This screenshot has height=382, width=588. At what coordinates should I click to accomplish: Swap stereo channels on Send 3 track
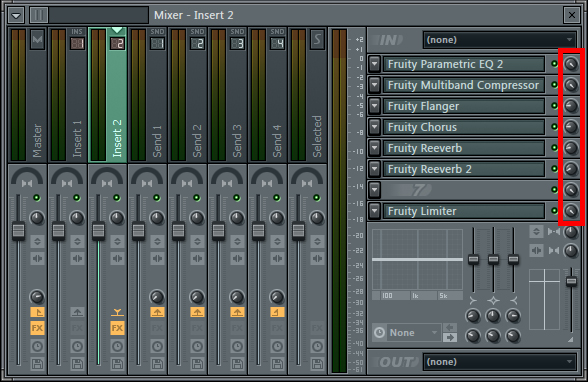237,258
